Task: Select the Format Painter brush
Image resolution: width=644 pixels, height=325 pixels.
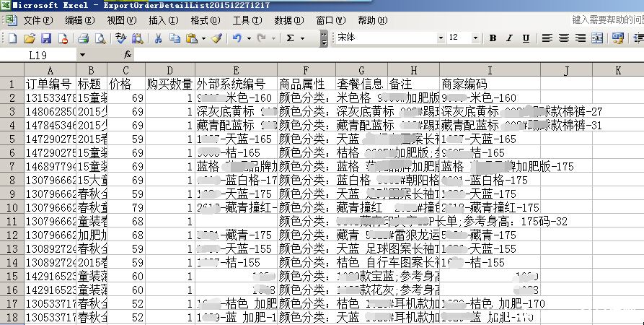Action: click(x=217, y=38)
